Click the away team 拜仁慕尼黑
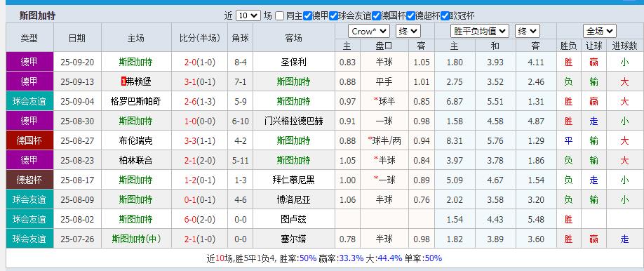Screen dimensions: 644x271 coord(294,180)
